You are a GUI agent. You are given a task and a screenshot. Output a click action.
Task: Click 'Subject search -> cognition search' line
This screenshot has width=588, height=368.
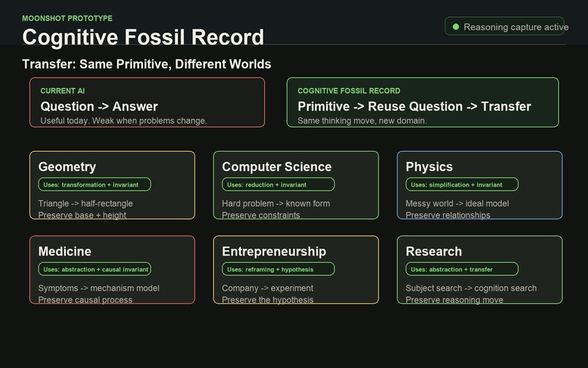click(471, 288)
